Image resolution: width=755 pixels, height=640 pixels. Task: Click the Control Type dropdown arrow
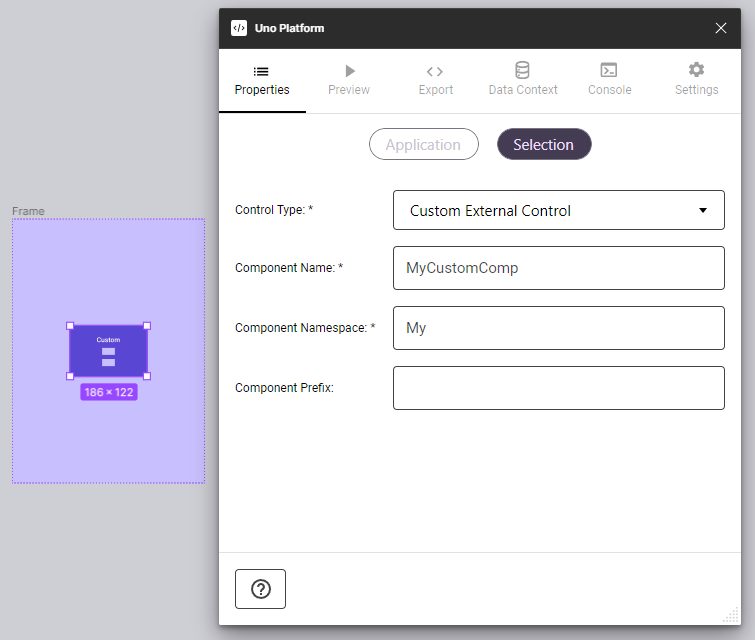[703, 211]
